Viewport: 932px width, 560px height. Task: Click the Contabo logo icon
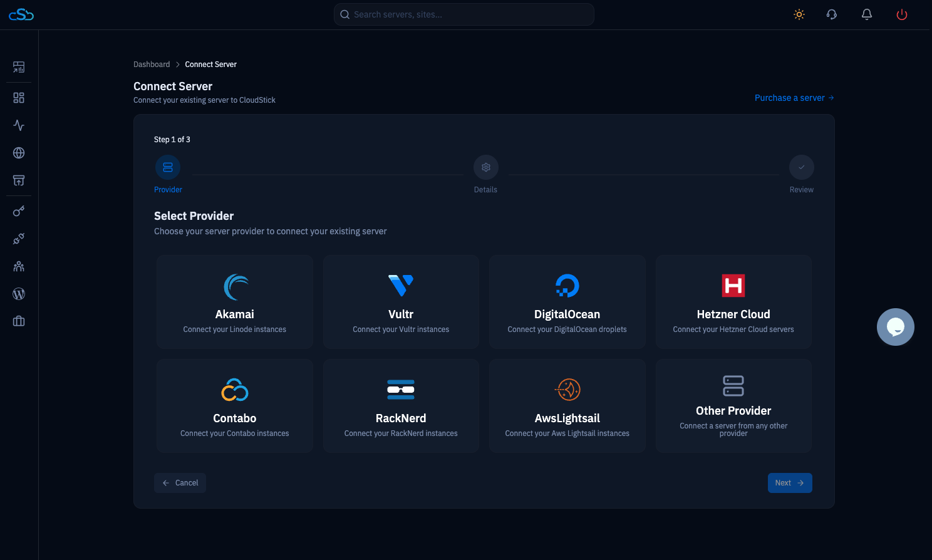click(x=235, y=390)
